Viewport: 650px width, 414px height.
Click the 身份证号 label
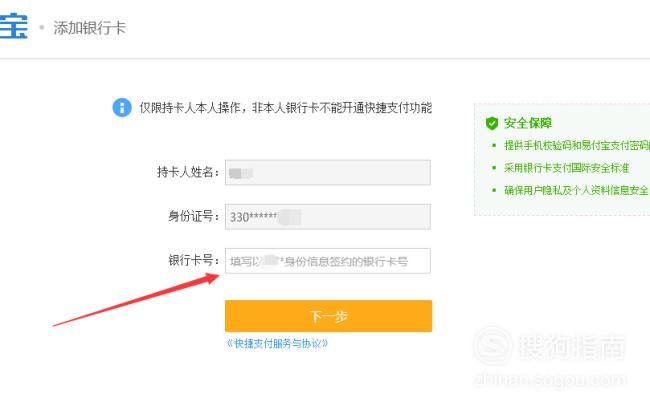click(194, 216)
